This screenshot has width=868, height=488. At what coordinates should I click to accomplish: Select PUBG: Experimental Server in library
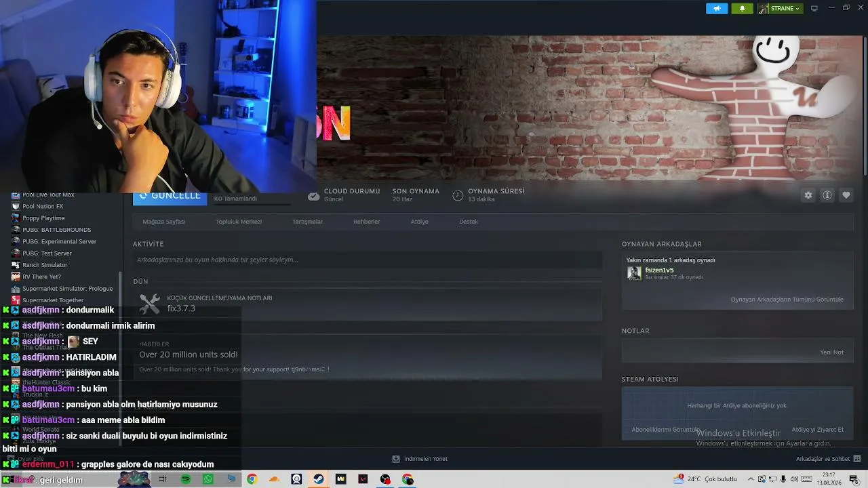pyautogui.click(x=59, y=241)
